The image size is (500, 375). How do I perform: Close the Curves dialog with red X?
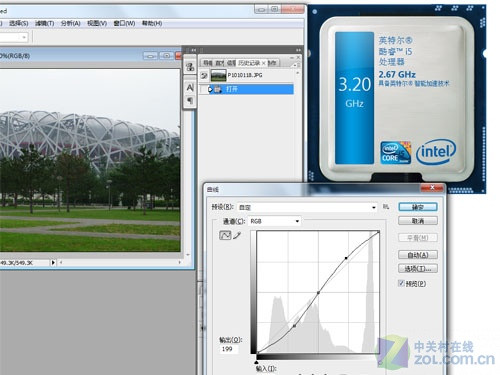(x=432, y=188)
